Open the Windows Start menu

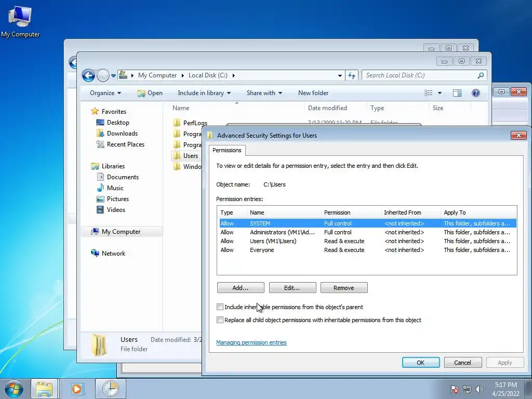point(14,389)
